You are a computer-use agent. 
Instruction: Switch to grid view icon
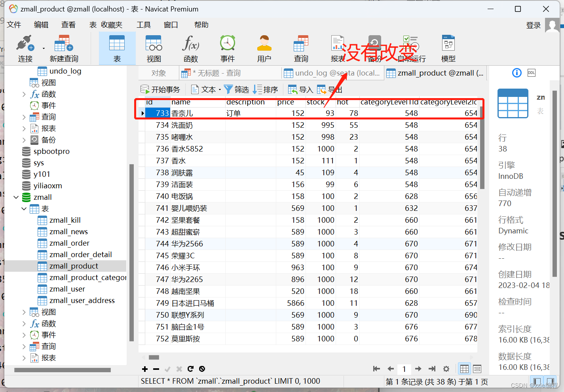tap(464, 369)
